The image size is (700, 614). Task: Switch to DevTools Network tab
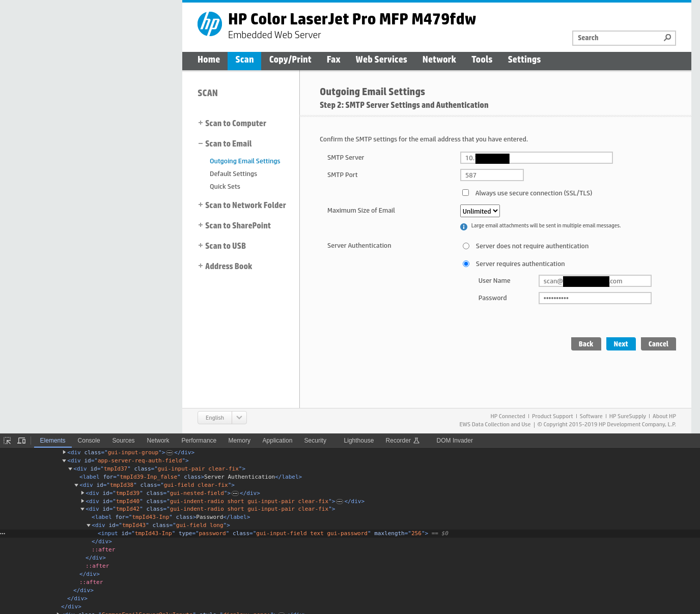[x=158, y=441]
